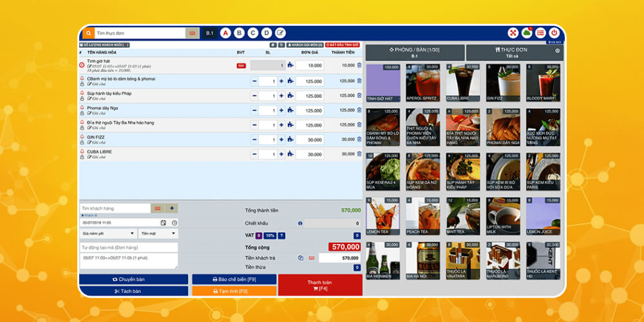This screenshot has height=322, width=644.
Task: Open the on-screen keyboard beside menu search
Action: point(192,33)
